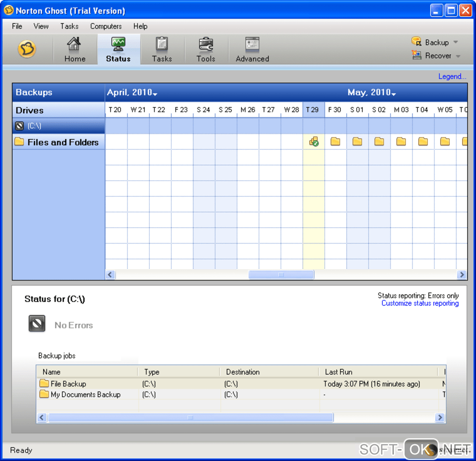Open the Legend link
The height and width of the screenshot is (461, 476).
452,77
